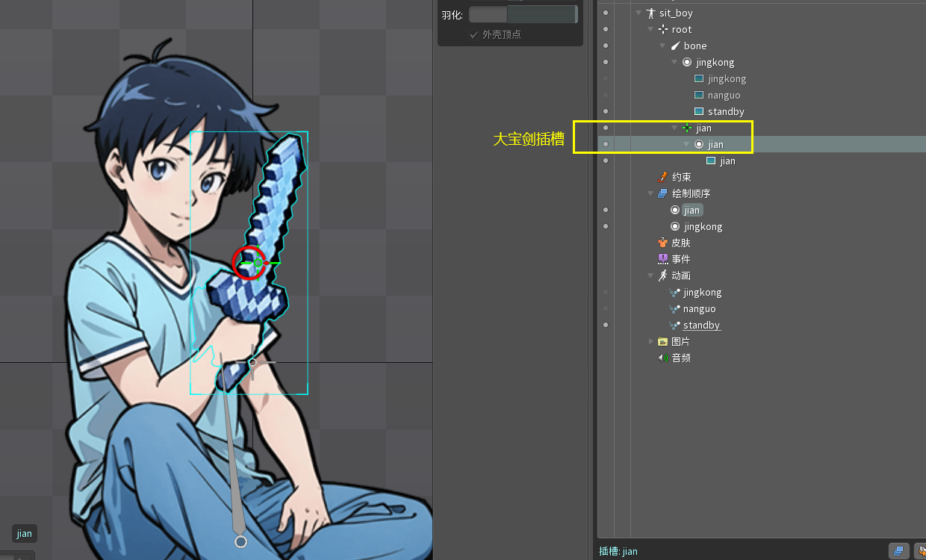Toggle visibility dot for nanguo attachment
Screen dimensions: 926x560
[x=606, y=95]
